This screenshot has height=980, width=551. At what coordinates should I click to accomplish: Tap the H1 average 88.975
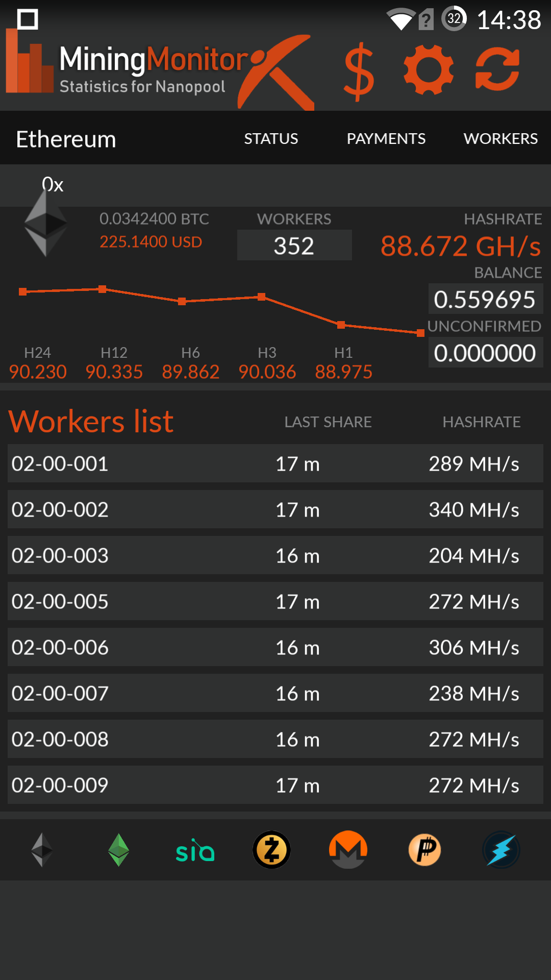click(344, 372)
